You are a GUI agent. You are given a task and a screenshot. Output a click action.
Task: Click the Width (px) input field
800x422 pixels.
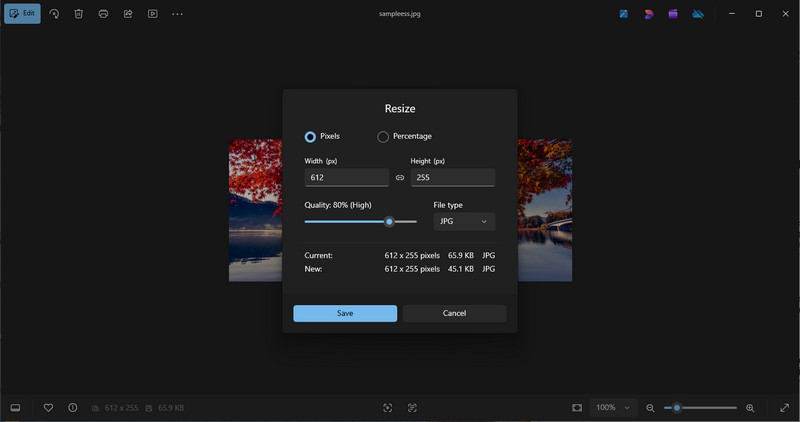[346, 178]
